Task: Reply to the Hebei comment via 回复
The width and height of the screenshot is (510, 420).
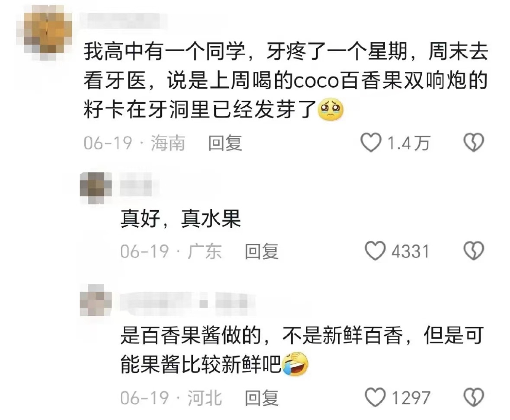Action: pos(262,398)
